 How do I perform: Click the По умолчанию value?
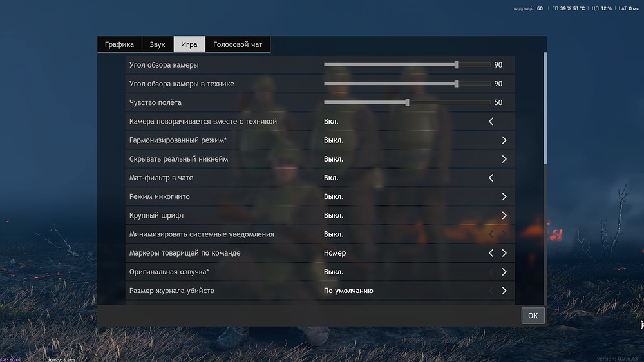348,291
